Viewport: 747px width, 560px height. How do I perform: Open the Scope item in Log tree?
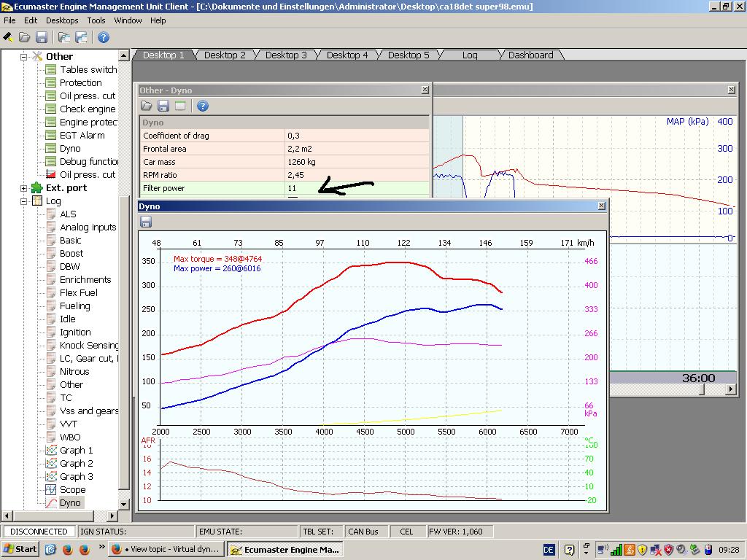pos(72,489)
